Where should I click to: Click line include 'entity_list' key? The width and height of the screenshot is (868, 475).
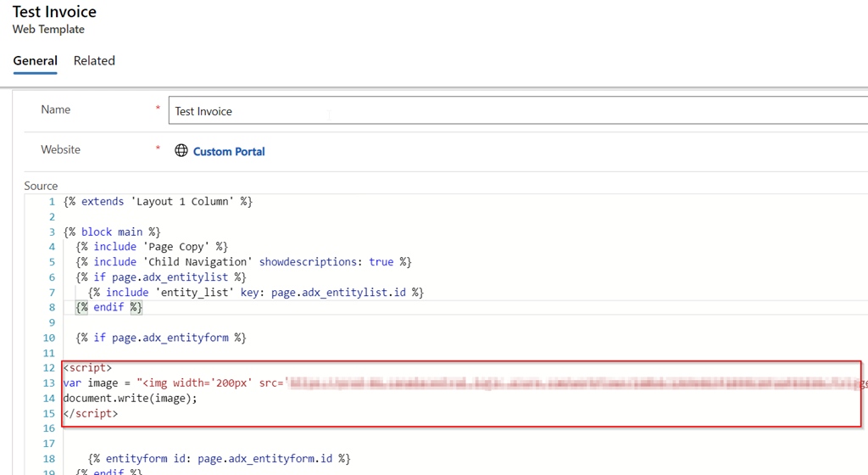click(256, 292)
